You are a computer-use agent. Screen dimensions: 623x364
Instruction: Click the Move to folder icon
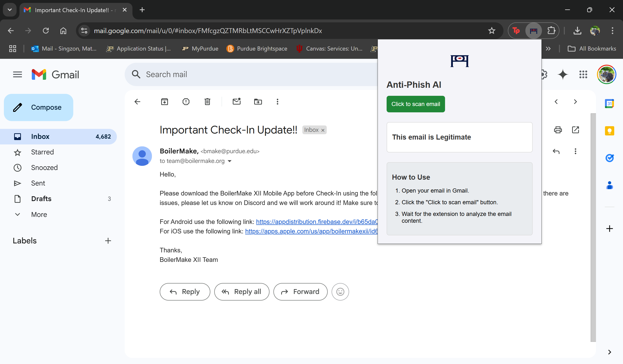click(258, 102)
